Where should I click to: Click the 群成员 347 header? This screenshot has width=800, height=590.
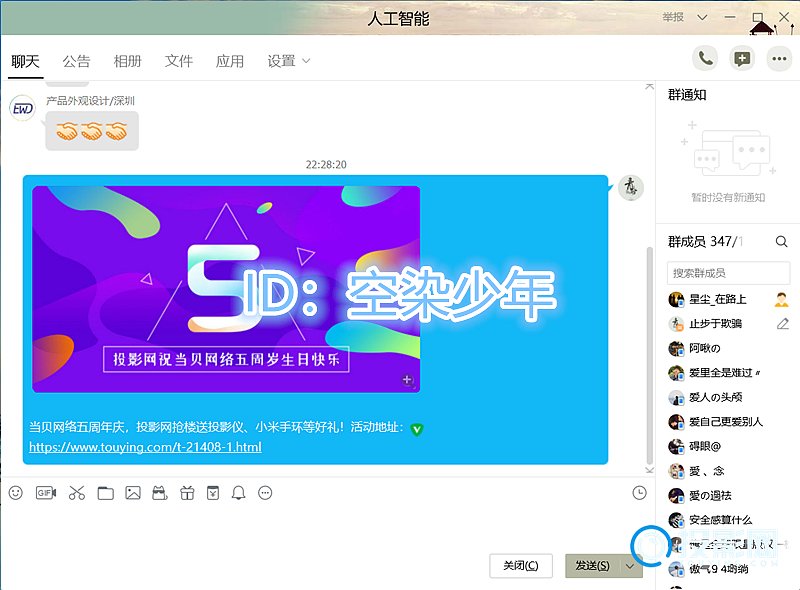(x=706, y=241)
